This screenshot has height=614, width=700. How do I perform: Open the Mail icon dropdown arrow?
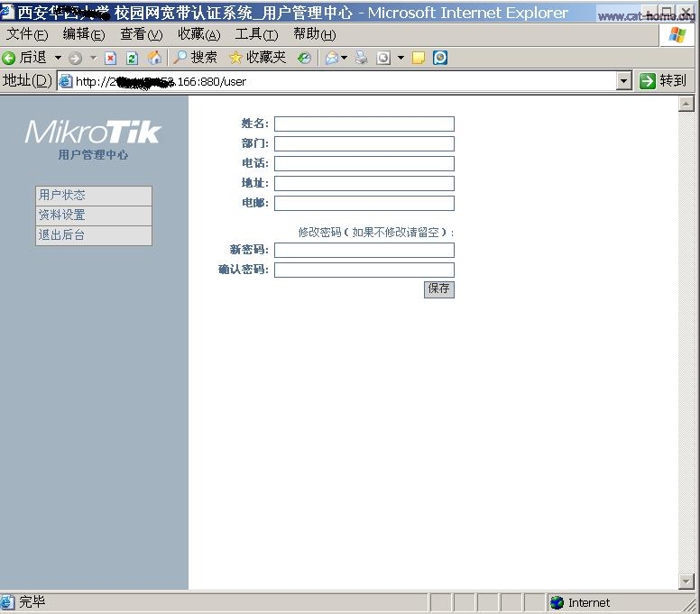click(x=344, y=58)
